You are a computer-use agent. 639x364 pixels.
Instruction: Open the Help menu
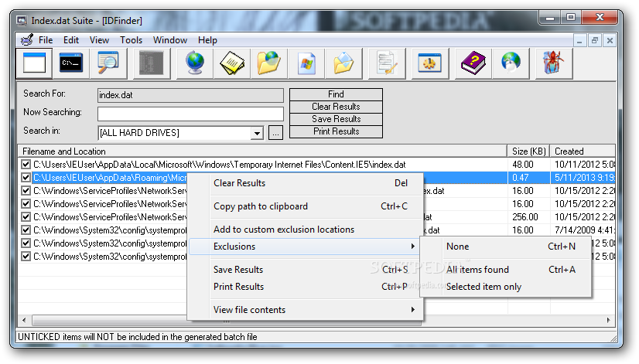pos(207,40)
